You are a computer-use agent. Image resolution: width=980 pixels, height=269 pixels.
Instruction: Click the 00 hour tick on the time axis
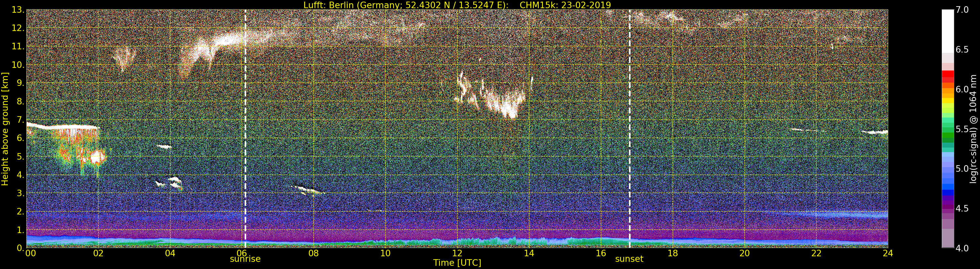pos(30,253)
